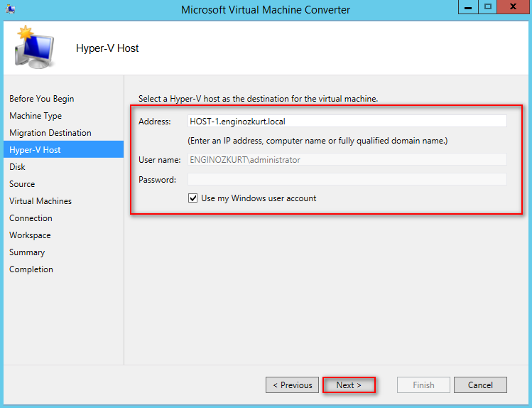Viewport: 532px width, 408px height.
Task: Click the text 'Use my Windows user account'
Action: click(259, 198)
